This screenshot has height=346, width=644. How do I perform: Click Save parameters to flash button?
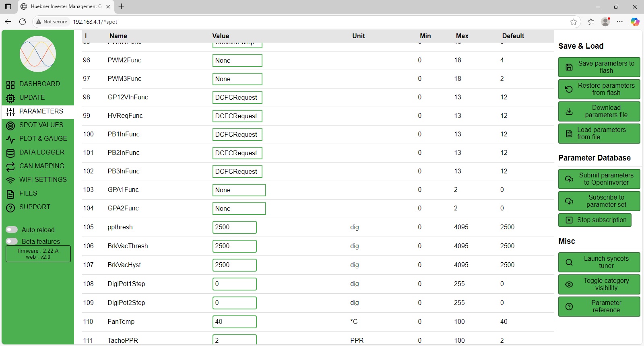pyautogui.click(x=599, y=67)
